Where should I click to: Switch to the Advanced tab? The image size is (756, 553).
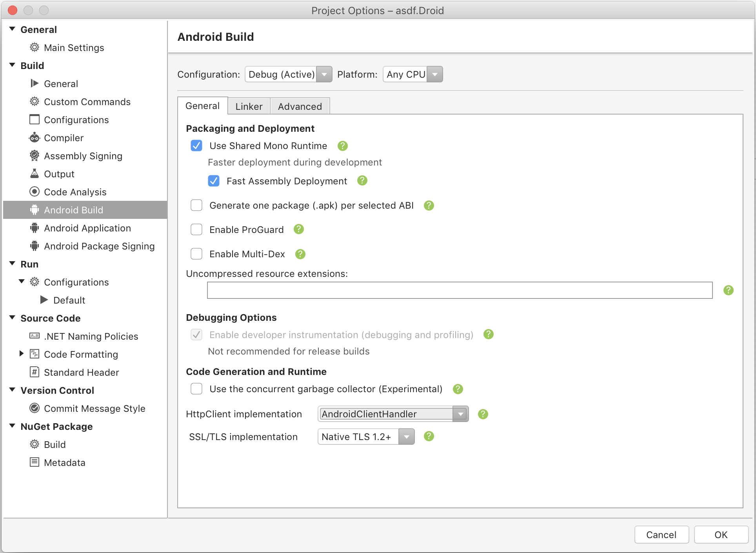tap(300, 106)
